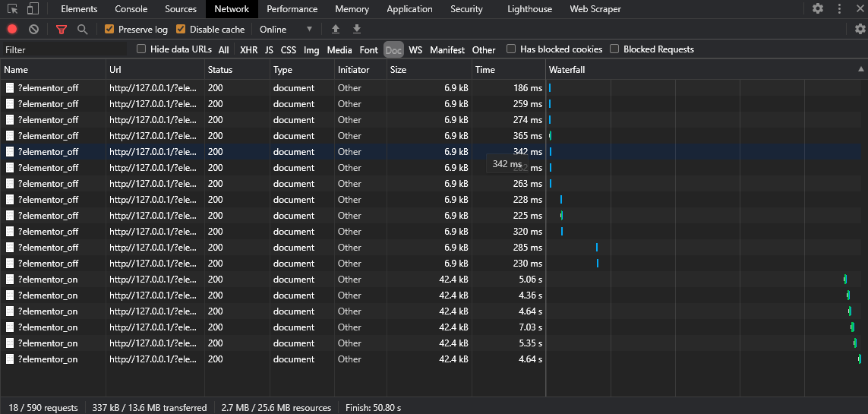
Task: Sort by the Url column header
Action: (x=154, y=70)
